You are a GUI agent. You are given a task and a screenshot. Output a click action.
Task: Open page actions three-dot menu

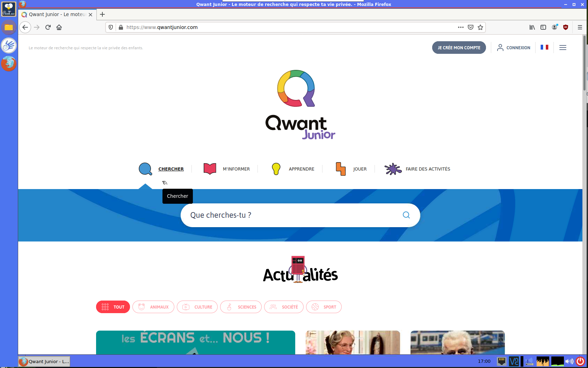click(461, 27)
